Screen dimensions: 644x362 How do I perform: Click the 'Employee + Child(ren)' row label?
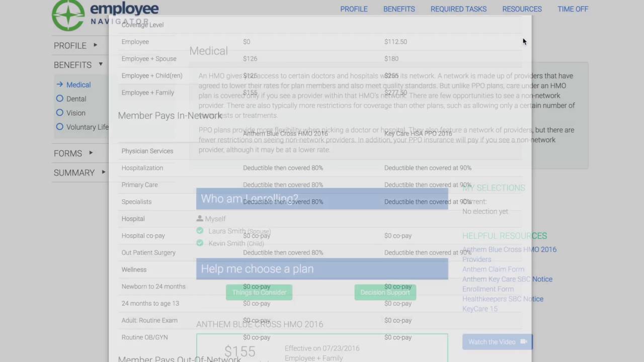pyautogui.click(x=152, y=76)
